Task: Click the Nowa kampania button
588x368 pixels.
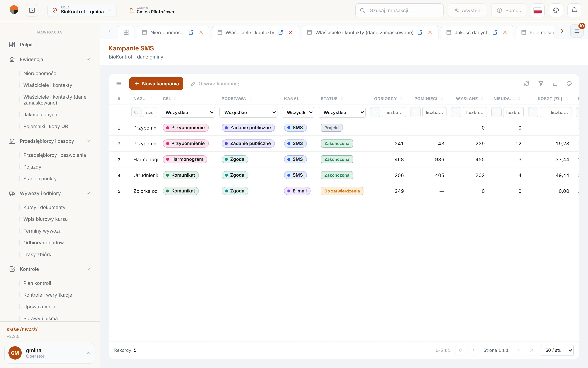Action: 156,84
